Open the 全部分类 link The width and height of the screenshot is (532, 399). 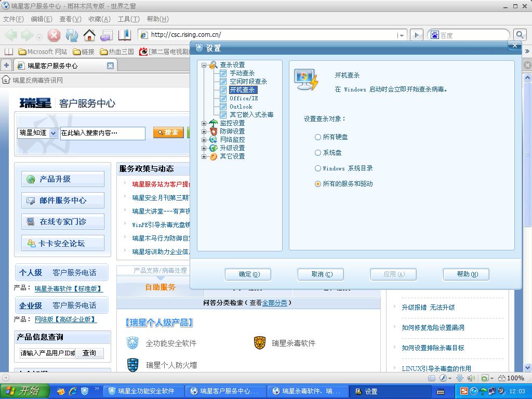pos(274,303)
